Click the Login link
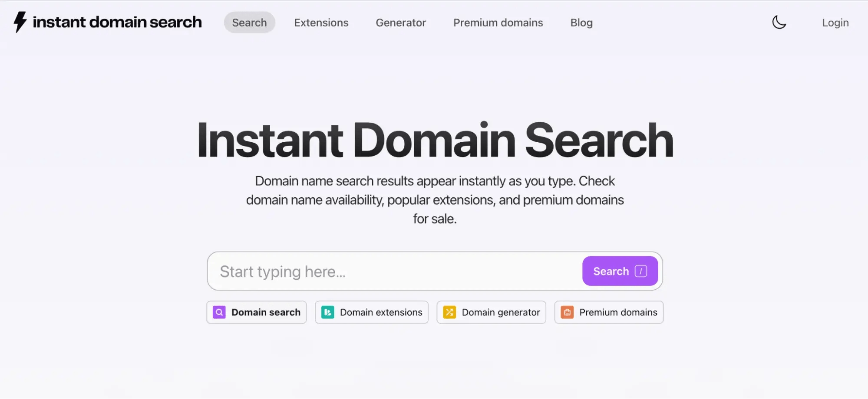Image resolution: width=868 pixels, height=399 pixels. pos(835,22)
